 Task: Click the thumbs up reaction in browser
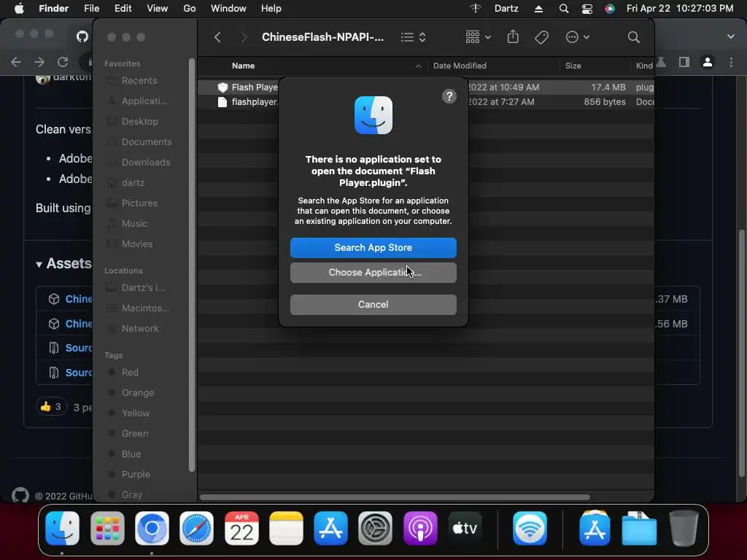coord(51,407)
